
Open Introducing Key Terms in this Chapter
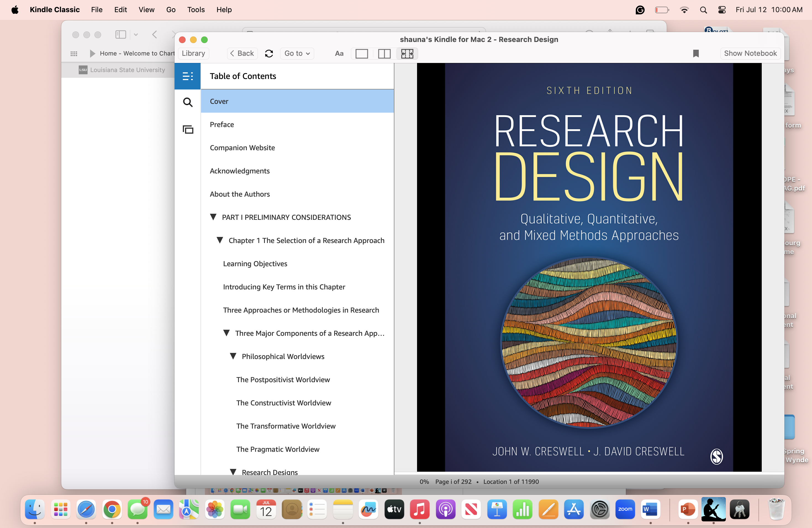(x=297, y=287)
